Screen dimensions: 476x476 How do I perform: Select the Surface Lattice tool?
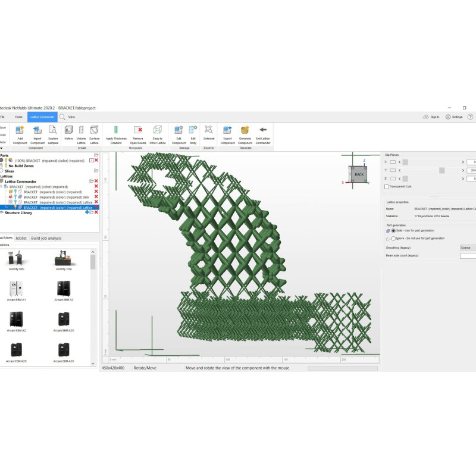tap(94, 130)
